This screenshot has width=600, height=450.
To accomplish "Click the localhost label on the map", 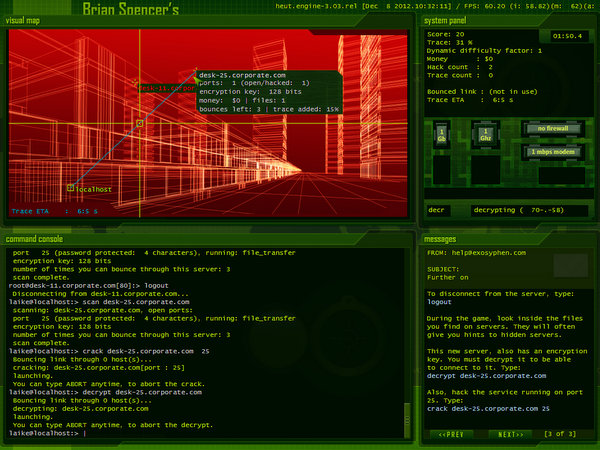I will 93,189.
